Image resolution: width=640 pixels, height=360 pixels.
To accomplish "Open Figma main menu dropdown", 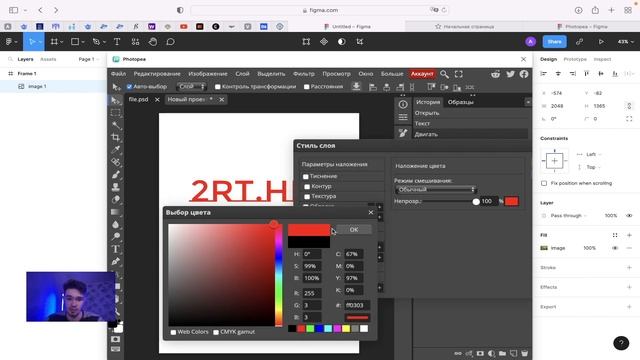I will (11, 42).
